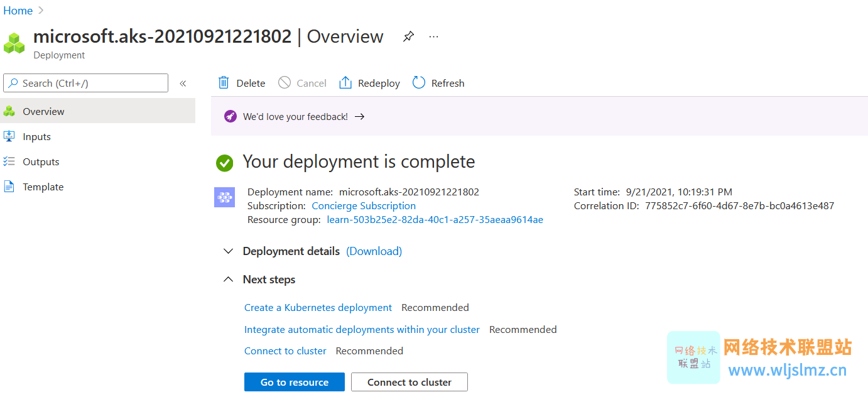The image size is (868, 419).
Task: Collapse the left navigation pane
Action: pyautogui.click(x=183, y=83)
